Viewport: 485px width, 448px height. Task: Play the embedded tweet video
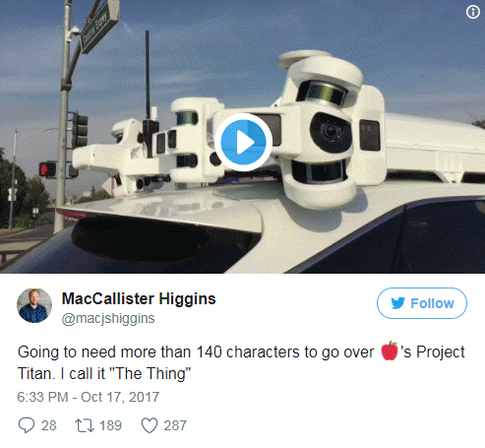(243, 142)
